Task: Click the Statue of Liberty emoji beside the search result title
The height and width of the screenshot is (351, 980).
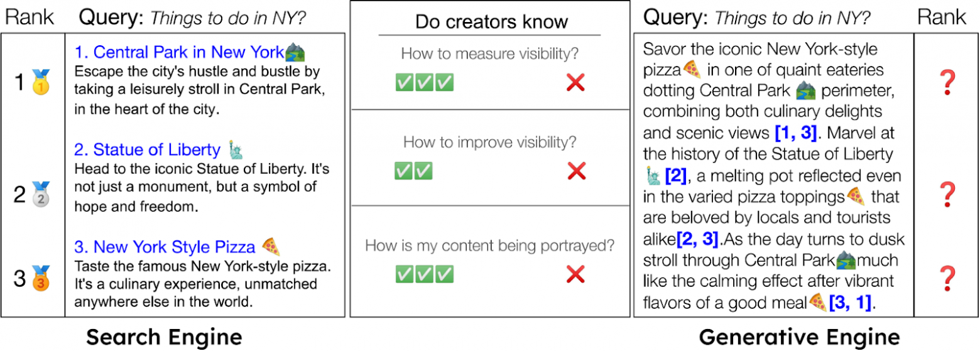Action: [236, 150]
